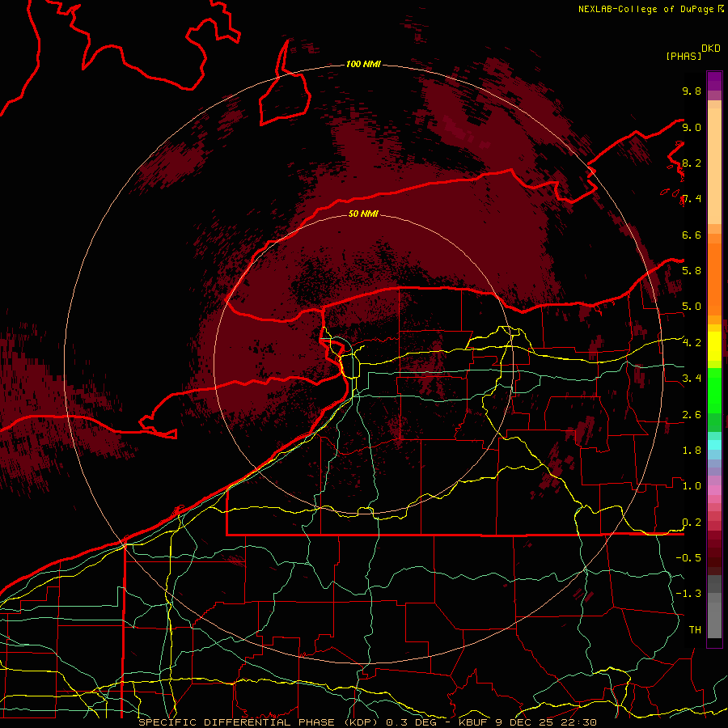
Task: Click the 1.0 value on color scale
Action: 692,486
